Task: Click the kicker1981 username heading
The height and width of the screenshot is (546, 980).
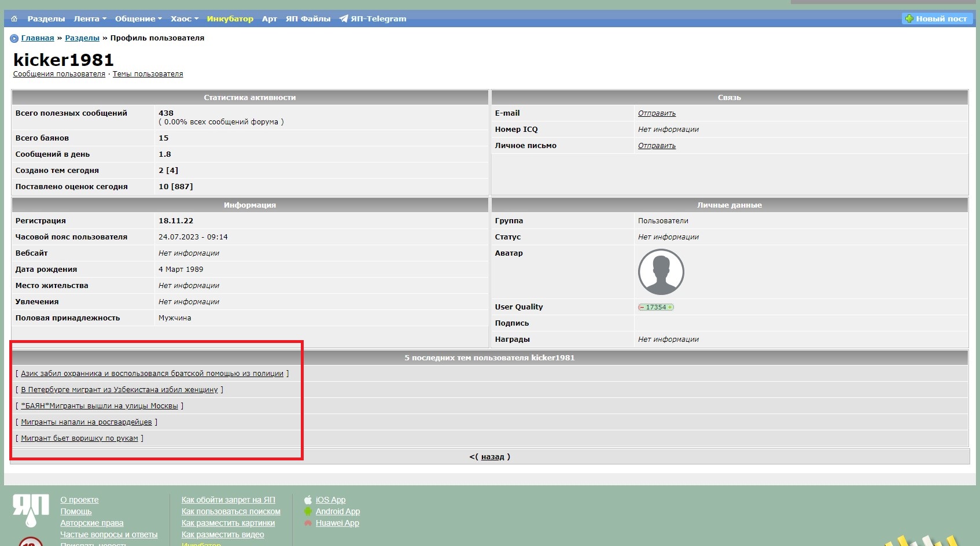Action: pos(64,60)
